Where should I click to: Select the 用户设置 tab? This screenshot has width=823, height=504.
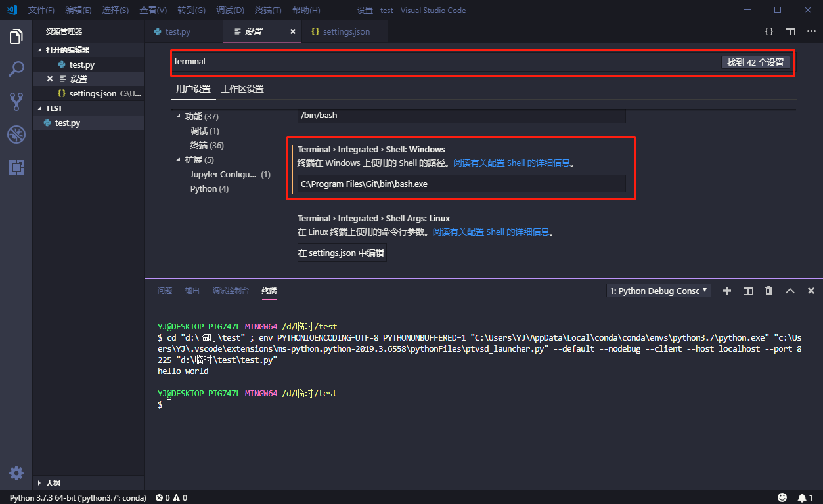(x=193, y=89)
